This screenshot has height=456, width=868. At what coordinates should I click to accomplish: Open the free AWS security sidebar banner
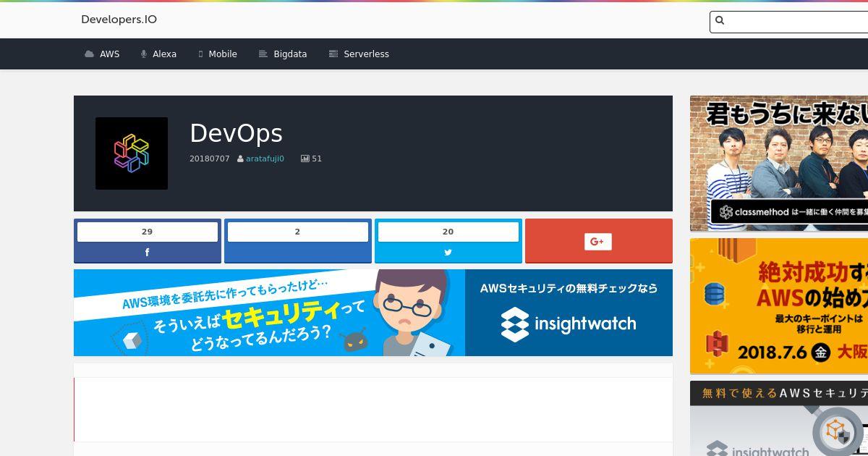pos(779,418)
